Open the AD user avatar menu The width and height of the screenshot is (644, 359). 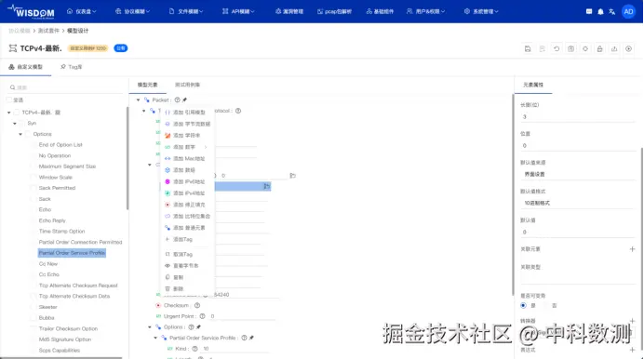(x=628, y=11)
